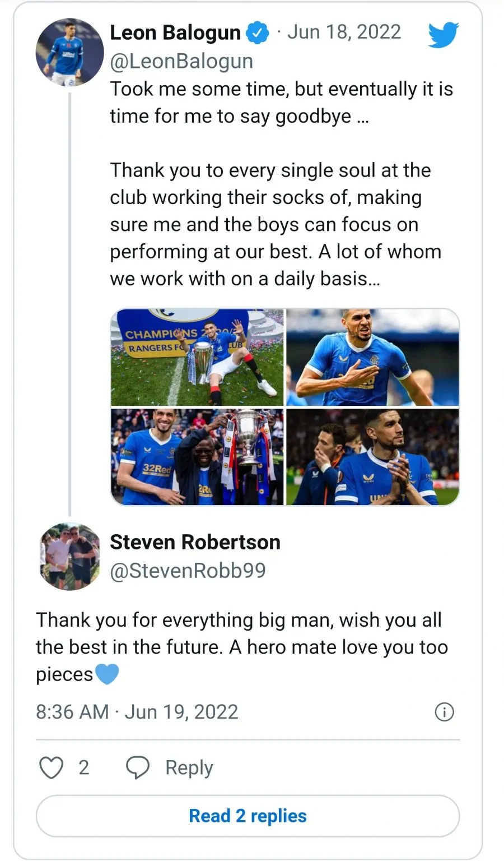This screenshot has height=861, width=504.
Task: Click the tweet info icon
Action: pos(444,712)
